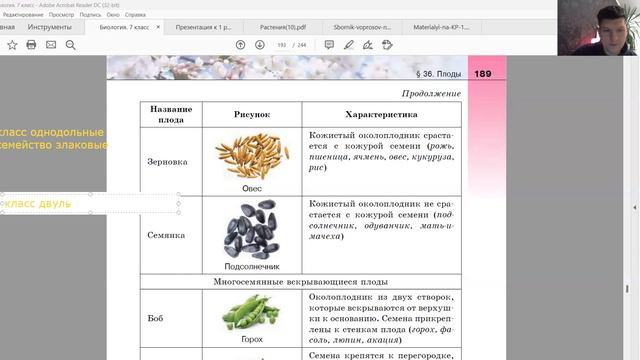The width and height of the screenshot is (640, 360).
Task: Click the comment bubble icon
Action: point(329,45)
